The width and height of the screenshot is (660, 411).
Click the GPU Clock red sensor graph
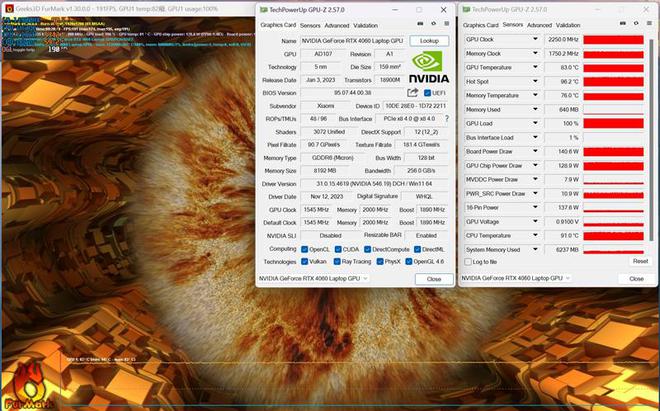pyautogui.click(x=613, y=40)
